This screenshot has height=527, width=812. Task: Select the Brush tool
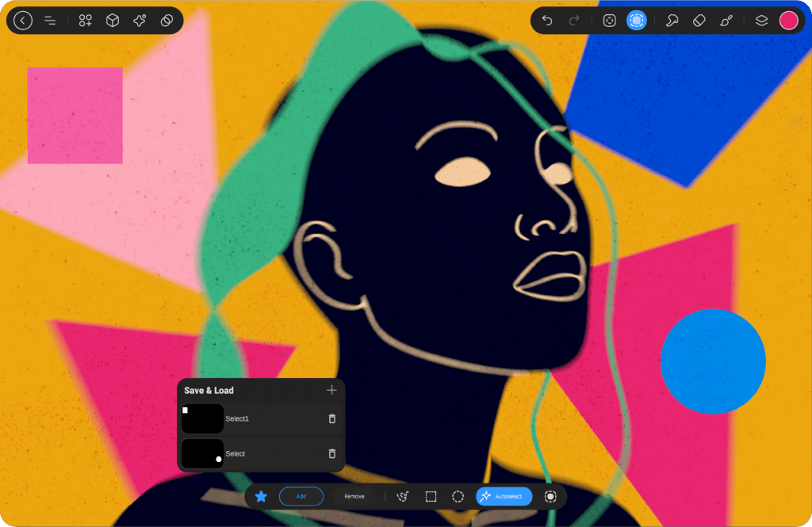pos(726,21)
